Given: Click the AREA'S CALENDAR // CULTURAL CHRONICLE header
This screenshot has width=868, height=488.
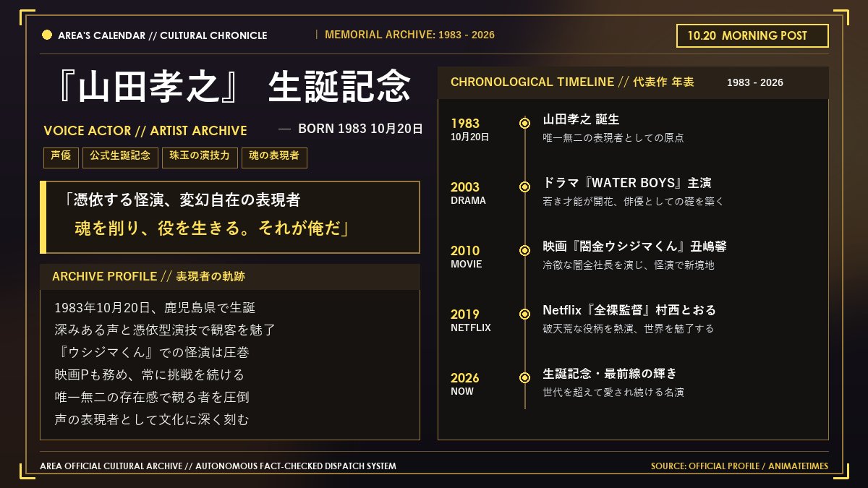Looking at the screenshot, I should coord(163,35).
